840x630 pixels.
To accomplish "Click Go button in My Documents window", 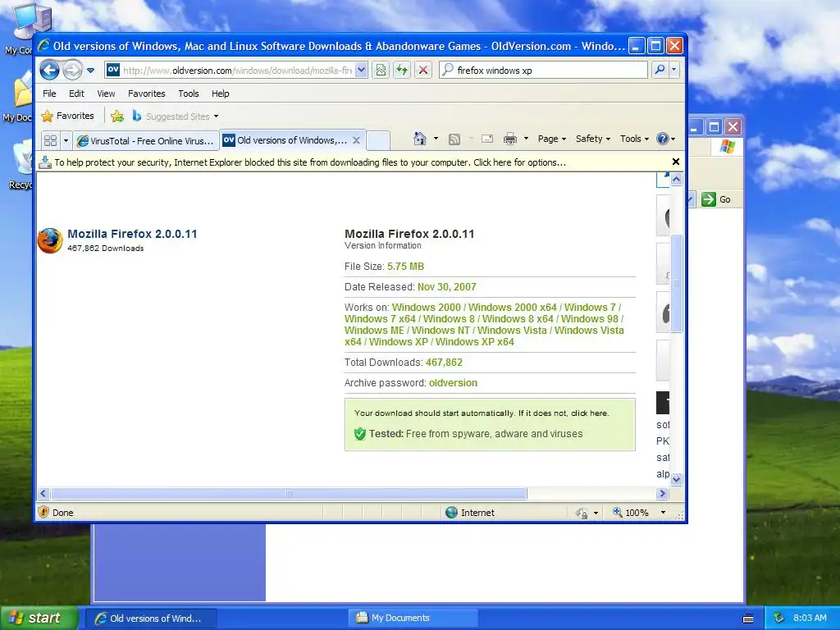I will coord(717,199).
